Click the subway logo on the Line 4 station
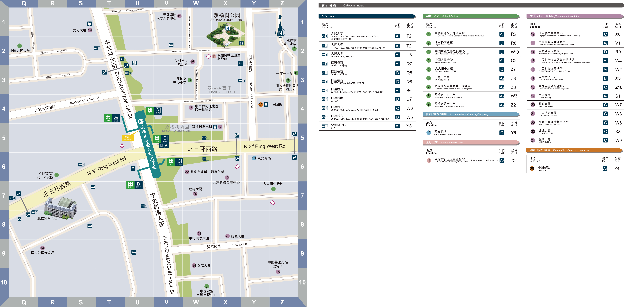 pos(141,122)
